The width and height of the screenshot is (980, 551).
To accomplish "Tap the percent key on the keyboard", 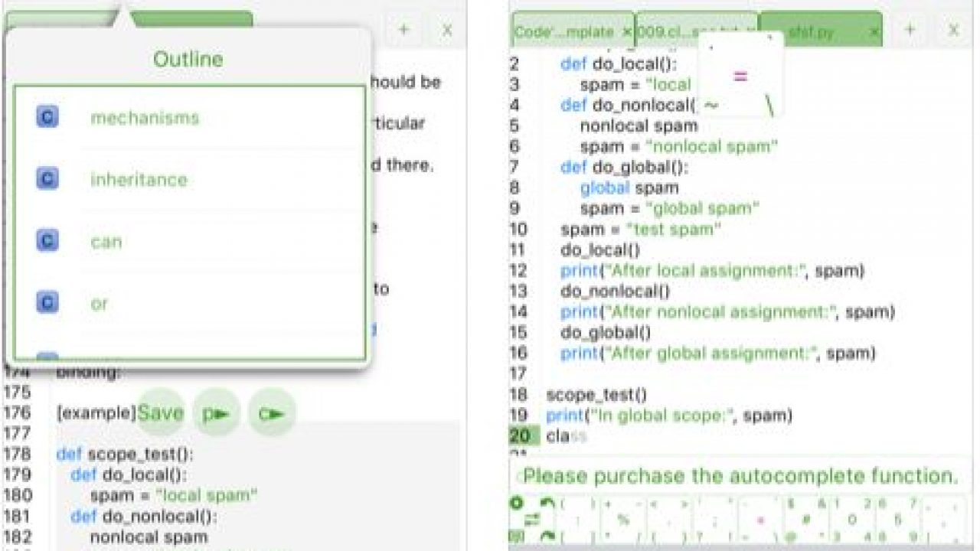I will 623,520.
